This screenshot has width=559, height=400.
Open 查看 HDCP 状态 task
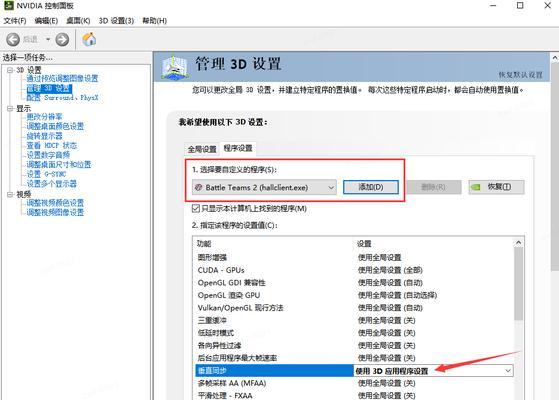pyautogui.click(x=52, y=145)
